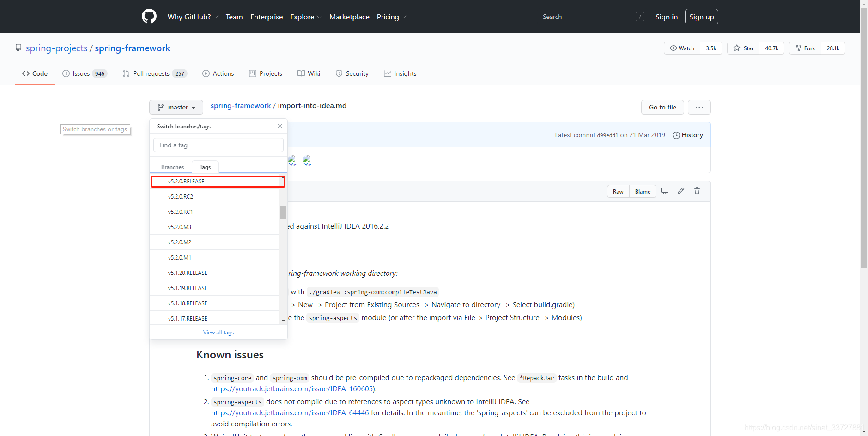This screenshot has height=436, width=868.
Task: Switch to the Code tab
Action: tap(35, 73)
